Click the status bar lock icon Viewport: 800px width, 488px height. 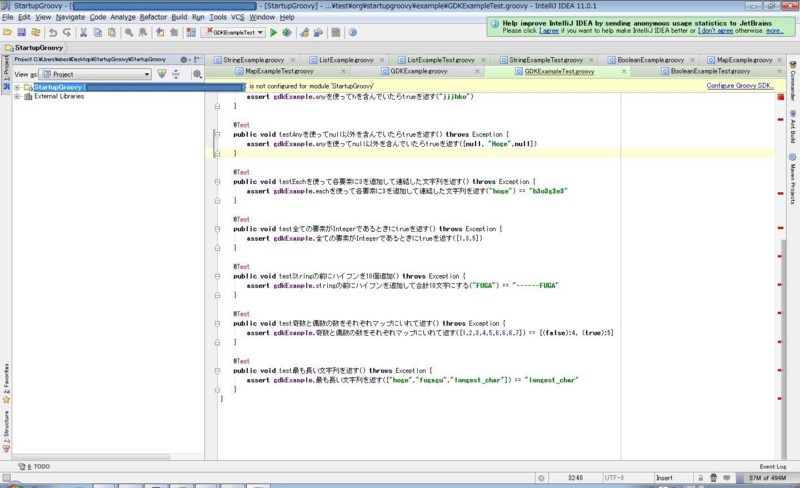[x=701, y=478]
